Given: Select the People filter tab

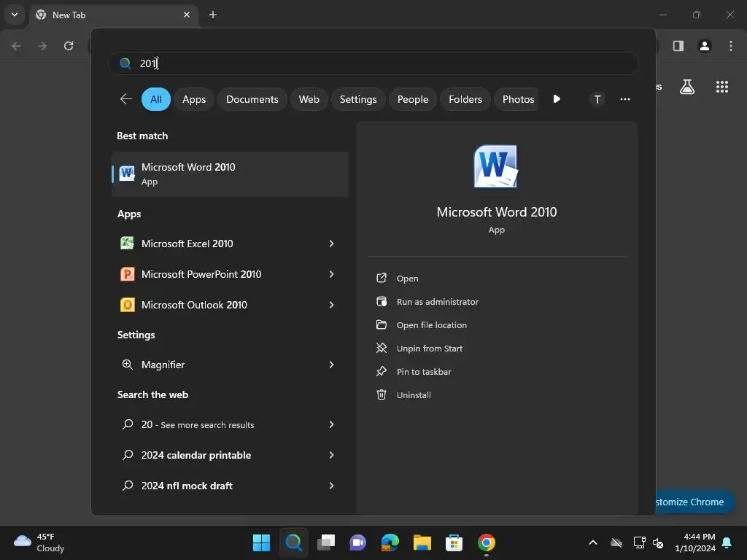Looking at the screenshot, I should pos(413,99).
